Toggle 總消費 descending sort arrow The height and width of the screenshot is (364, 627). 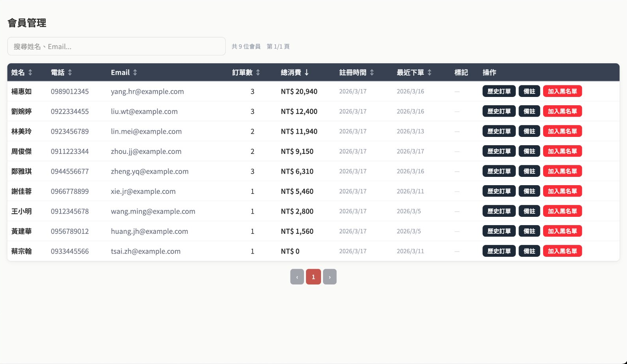coord(306,72)
